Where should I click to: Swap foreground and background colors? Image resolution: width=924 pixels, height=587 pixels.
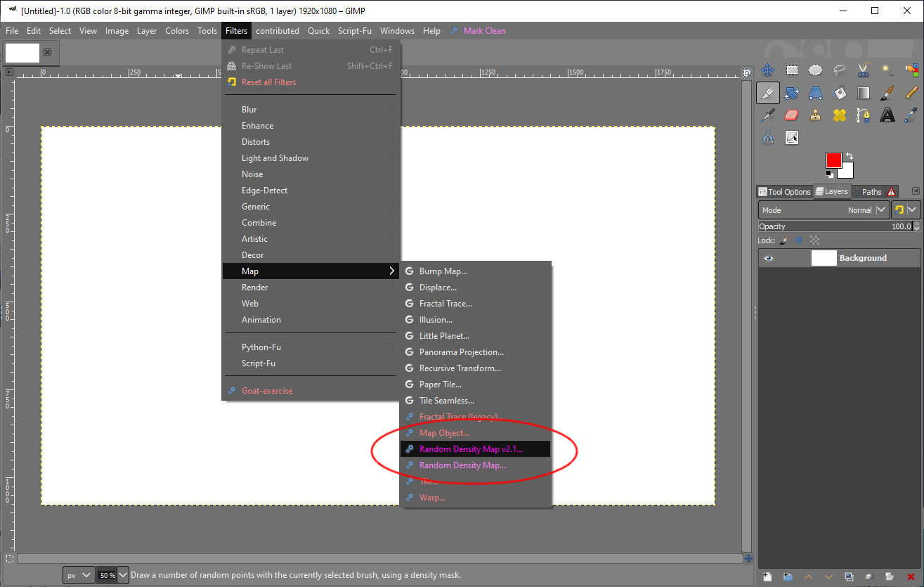tap(850, 156)
